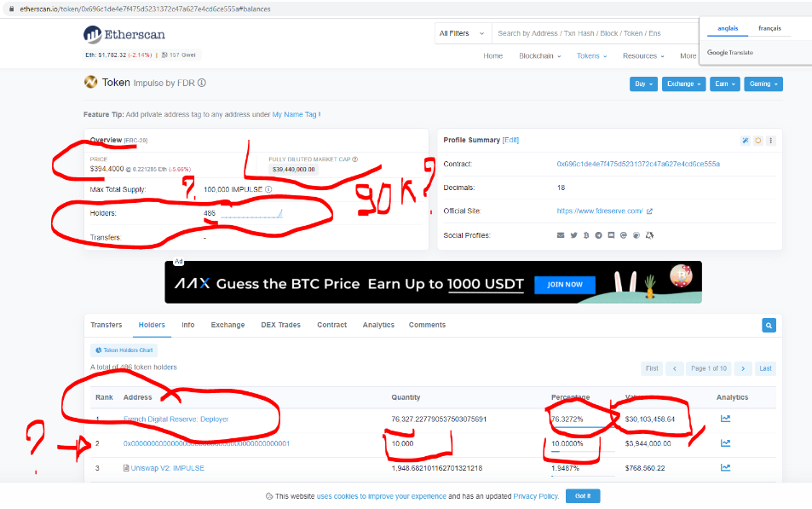The image size is (812, 509).
Task: Click Got it on cookie notice
Action: pos(583,496)
